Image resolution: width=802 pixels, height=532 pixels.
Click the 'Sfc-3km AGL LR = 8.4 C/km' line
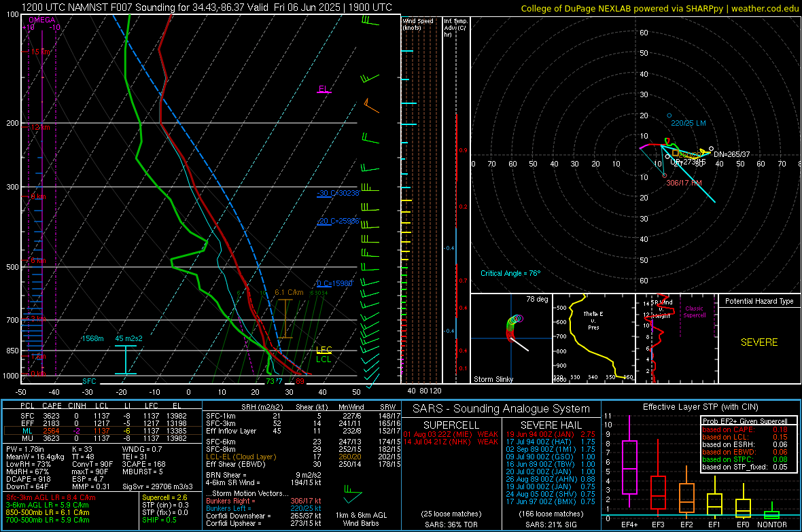51,497
